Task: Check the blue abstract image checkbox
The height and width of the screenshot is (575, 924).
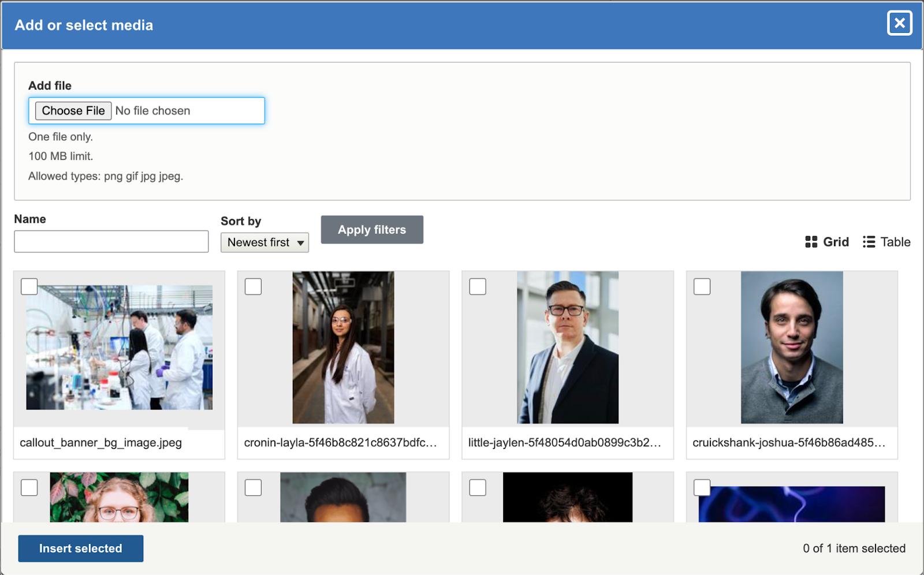Action: tap(702, 487)
